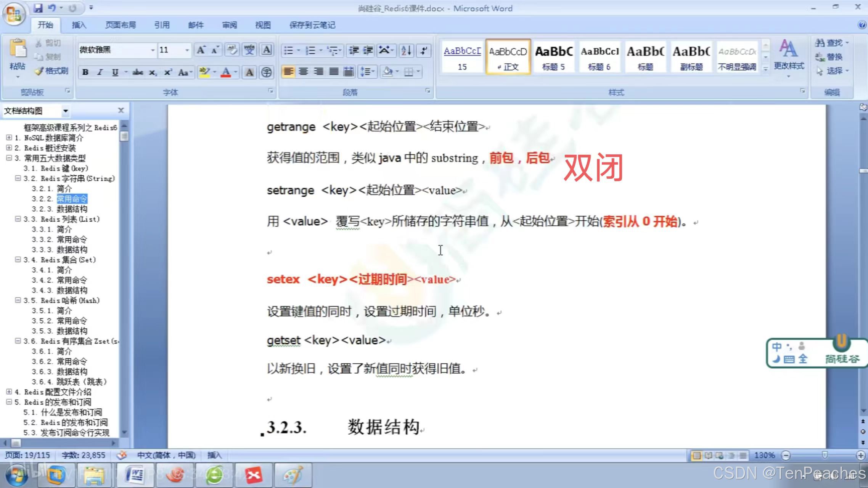Center align the paragraph
This screenshot has height=488, width=868.
(x=304, y=72)
